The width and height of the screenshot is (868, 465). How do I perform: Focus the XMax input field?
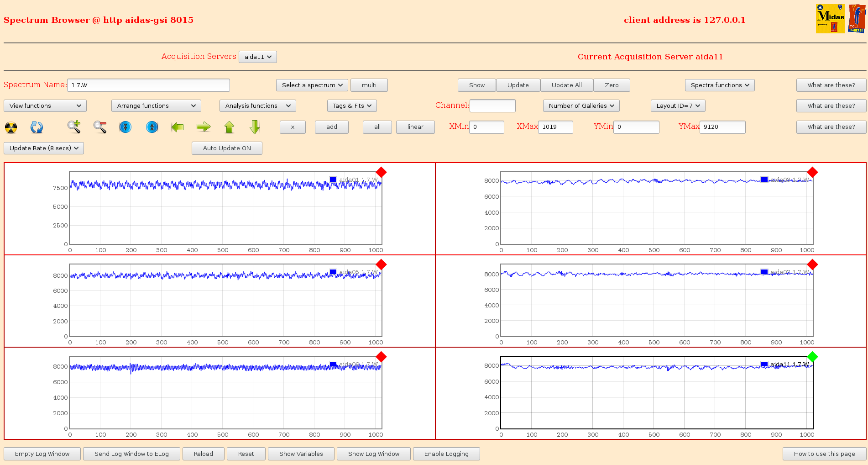tap(555, 127)
